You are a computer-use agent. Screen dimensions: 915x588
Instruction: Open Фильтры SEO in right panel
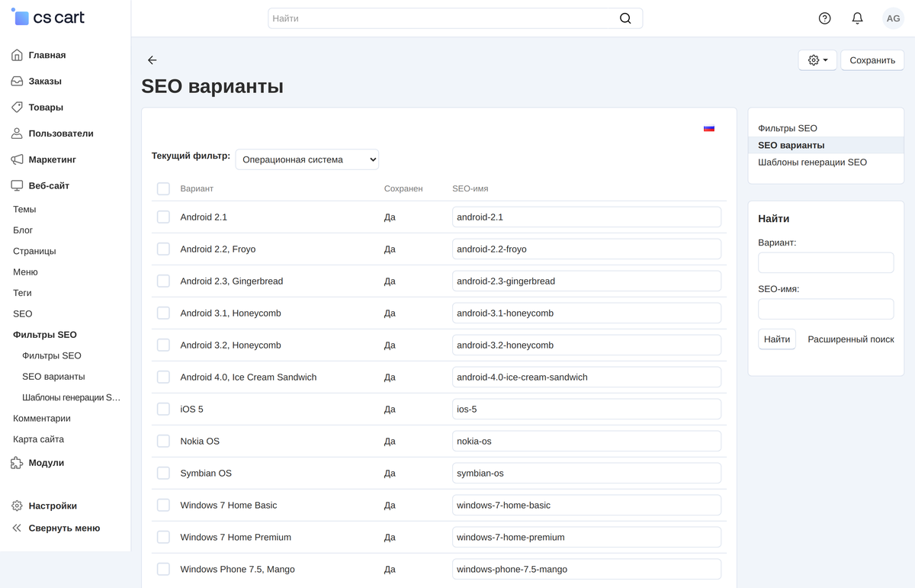(x=788, y=128)
